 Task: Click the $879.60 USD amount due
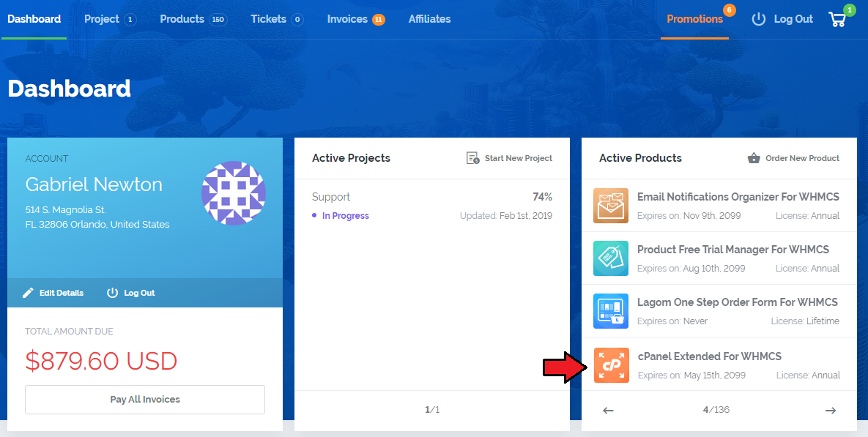[101, 361]
